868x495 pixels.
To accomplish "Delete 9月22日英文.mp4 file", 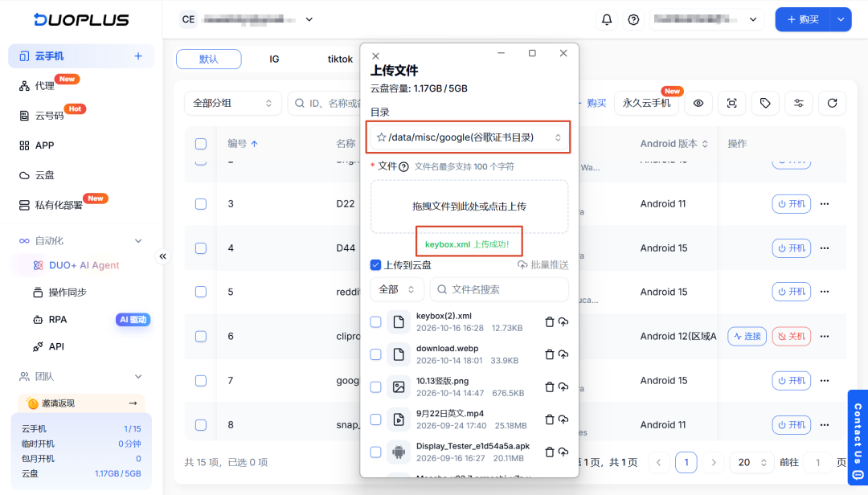I will click(x=549, y=419).
